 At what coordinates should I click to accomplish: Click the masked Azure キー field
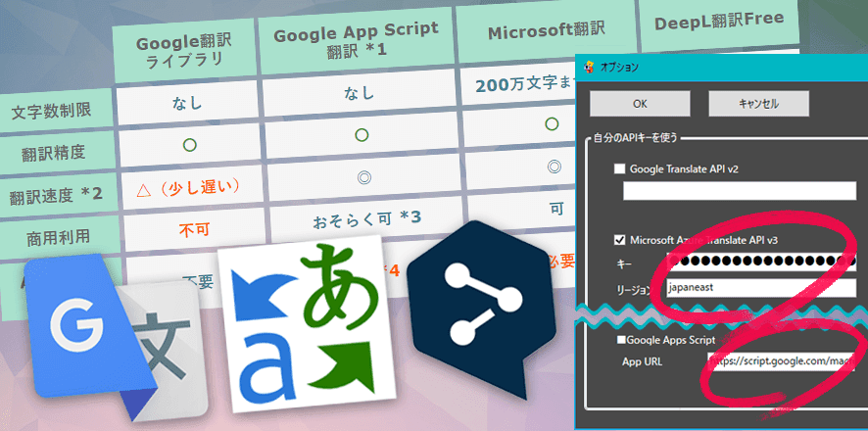pyautogui.click(x=761, y=262)
